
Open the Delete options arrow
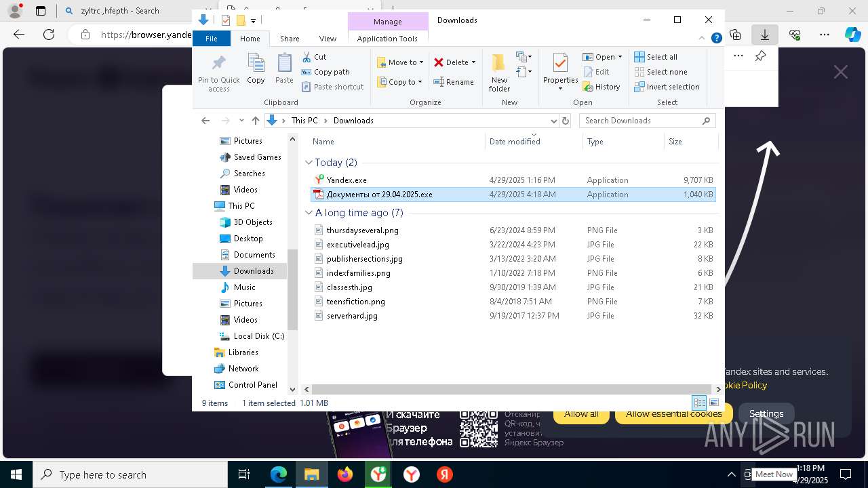pyautogui.click(x=473, y=62)
